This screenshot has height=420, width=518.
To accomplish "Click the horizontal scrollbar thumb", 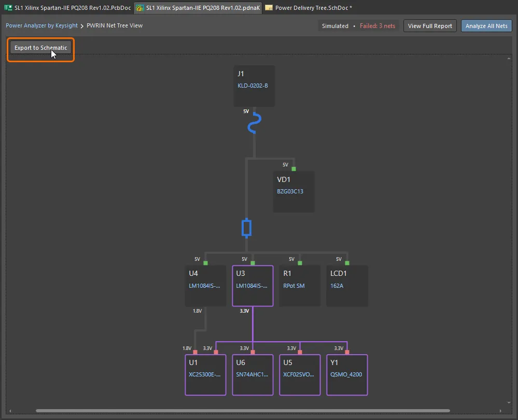I will pos(243,411).
